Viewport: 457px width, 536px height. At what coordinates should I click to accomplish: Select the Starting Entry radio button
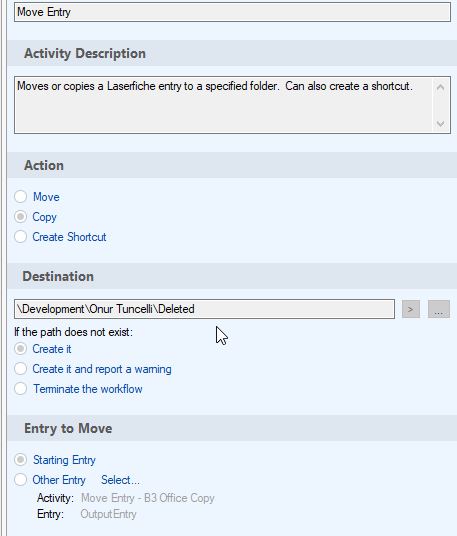(21, 460)
